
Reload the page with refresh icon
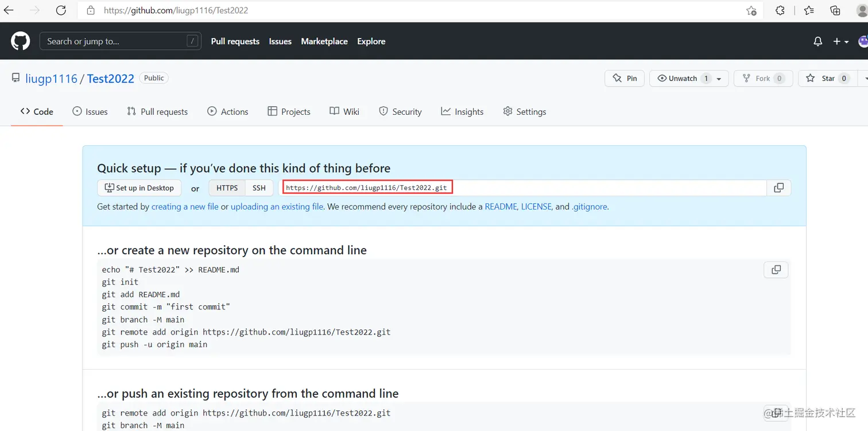tap(61, 10)
